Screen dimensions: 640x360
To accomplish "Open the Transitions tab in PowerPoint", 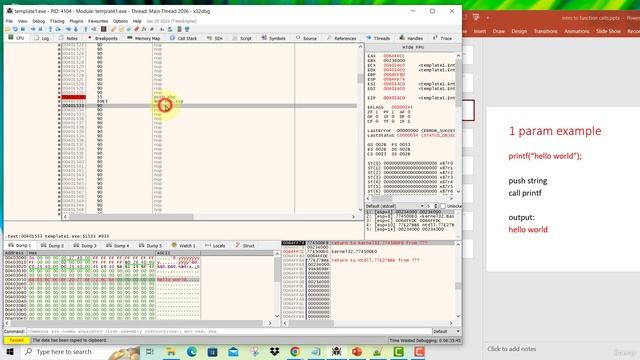I will coord(545,31).
